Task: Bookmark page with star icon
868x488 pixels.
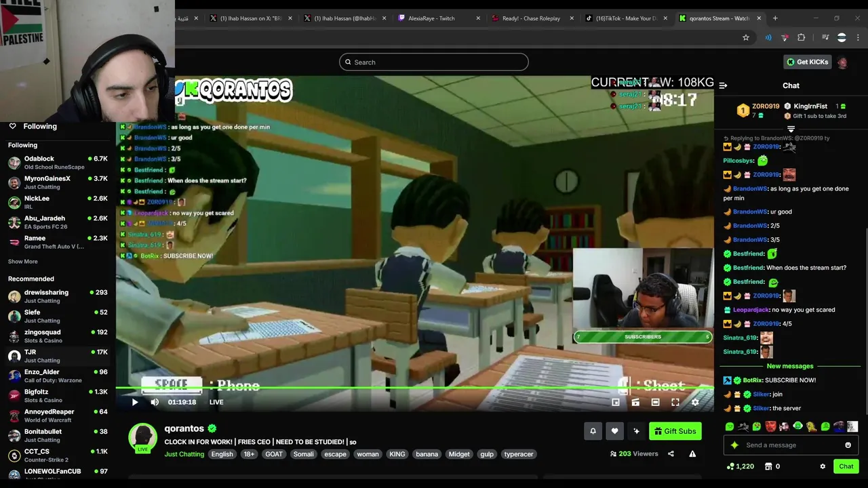Action: click(x=746, y=37)
